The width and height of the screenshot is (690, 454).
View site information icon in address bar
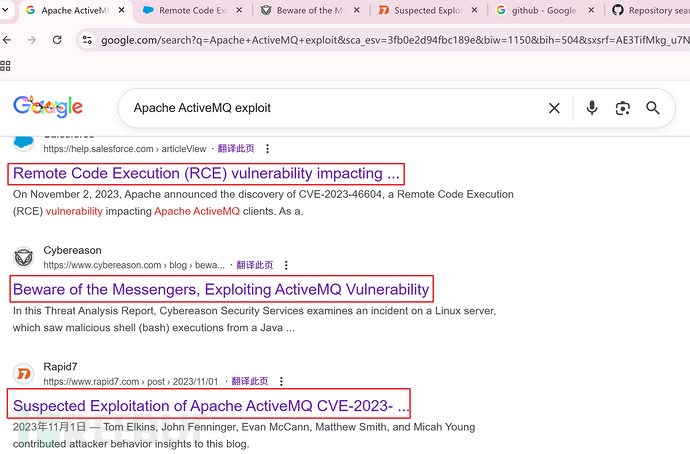point(87,40)
